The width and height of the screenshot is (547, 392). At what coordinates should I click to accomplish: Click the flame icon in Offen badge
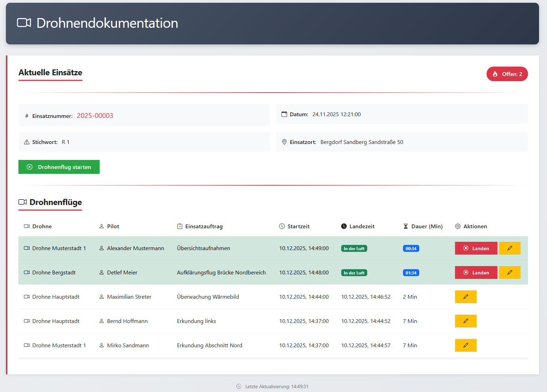coord(495,74)
